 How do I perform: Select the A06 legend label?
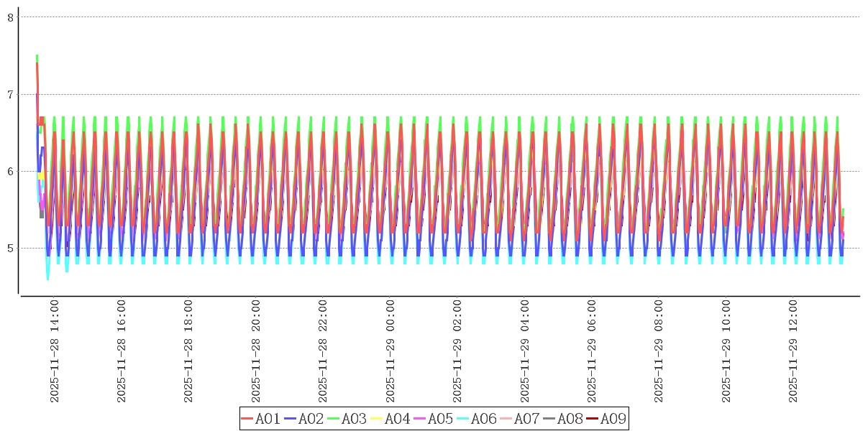click(x=483, y=419)
